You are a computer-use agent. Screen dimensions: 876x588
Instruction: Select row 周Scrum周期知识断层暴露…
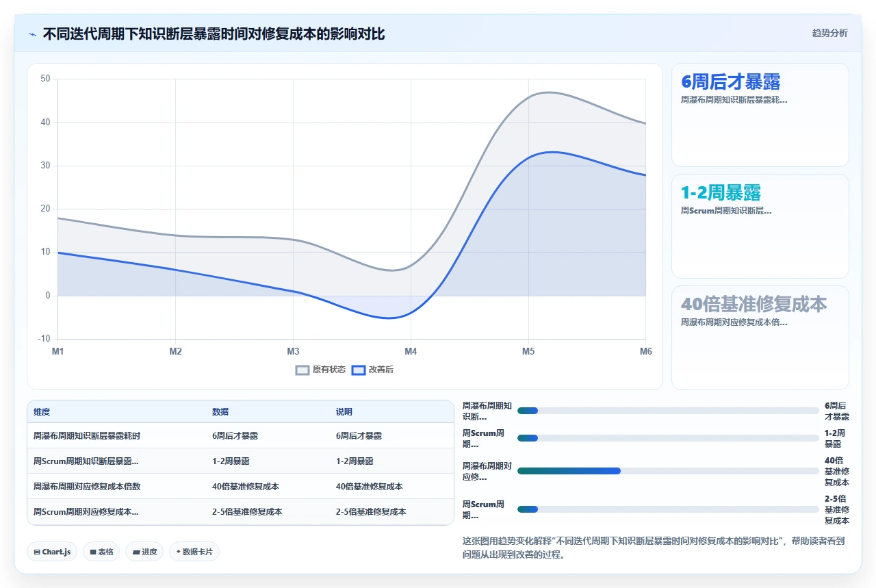pyautogui.click(x=240, y=461)
